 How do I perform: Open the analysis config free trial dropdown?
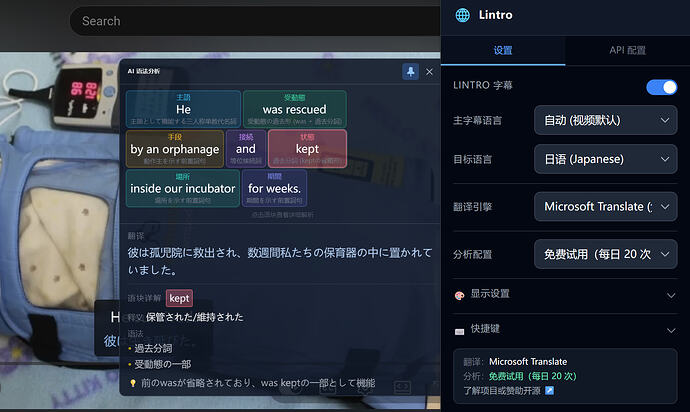tap(606, 254)
